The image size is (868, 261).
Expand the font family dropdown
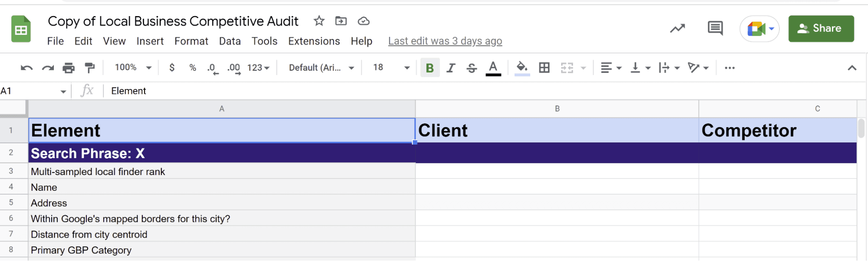click(x=321, y=68)
